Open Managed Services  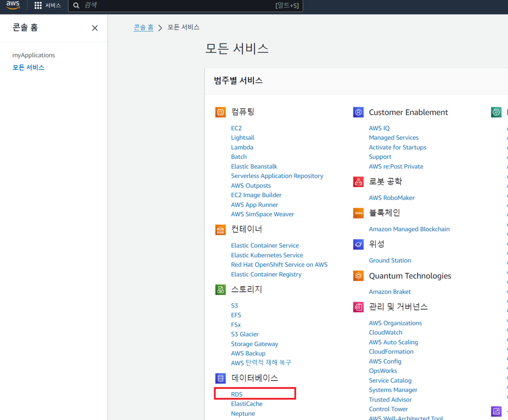pyautogui.click(x=393, y=137)
